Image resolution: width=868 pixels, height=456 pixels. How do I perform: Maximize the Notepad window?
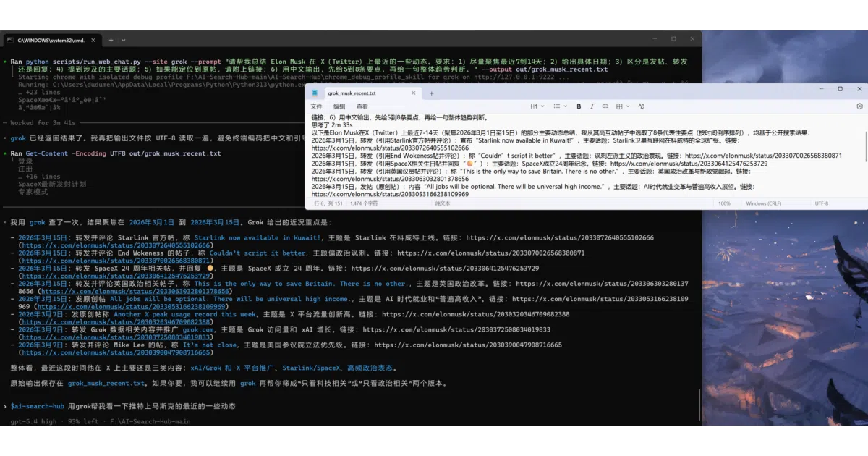[x=840, y=89]
